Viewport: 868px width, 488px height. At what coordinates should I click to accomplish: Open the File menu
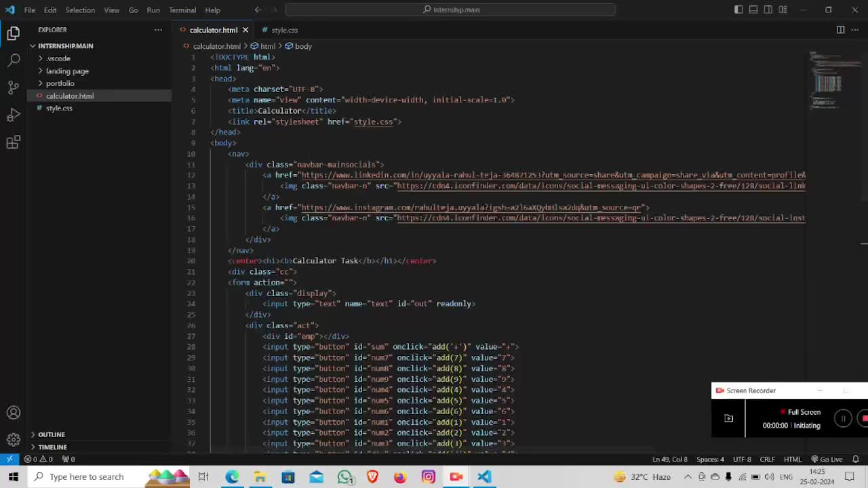tap(30, 10)
